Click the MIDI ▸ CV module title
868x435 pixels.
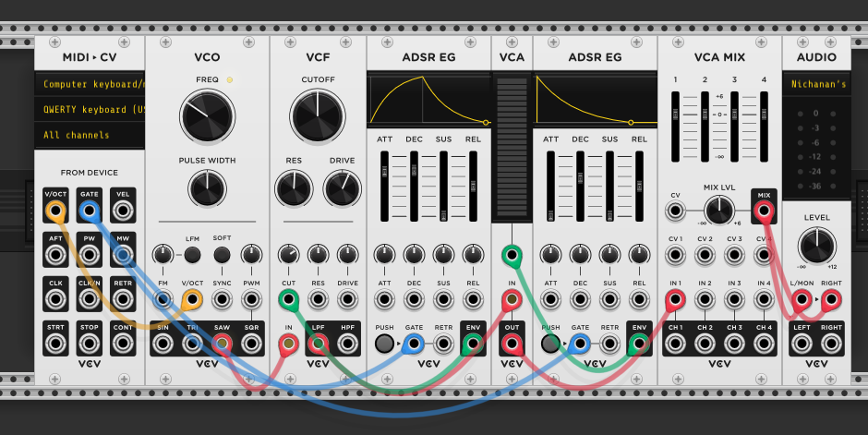pyautogui.click(x=90, y=57)
